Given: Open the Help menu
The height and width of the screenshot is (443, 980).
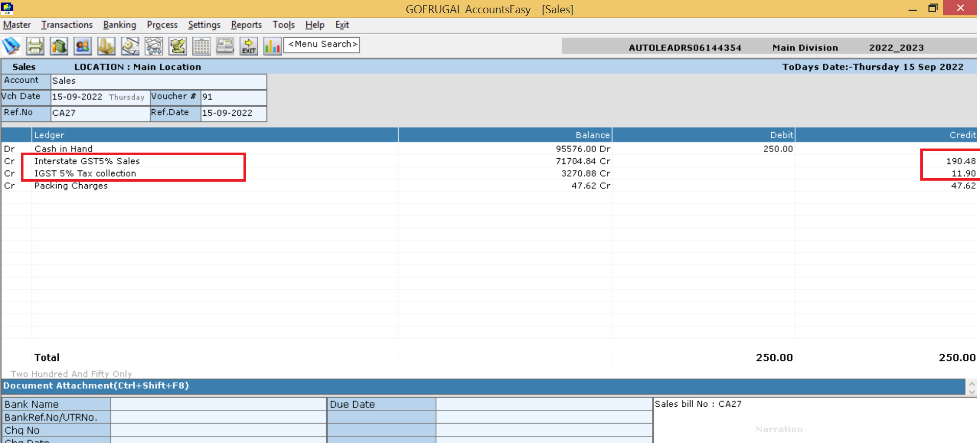Looking at the screenshot, I should click(314, 24).
